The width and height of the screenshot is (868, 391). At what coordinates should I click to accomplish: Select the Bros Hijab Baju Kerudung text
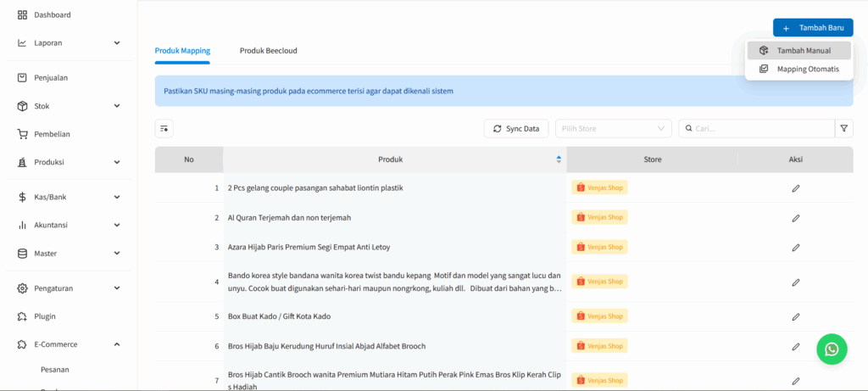click(x=326, y=347)
